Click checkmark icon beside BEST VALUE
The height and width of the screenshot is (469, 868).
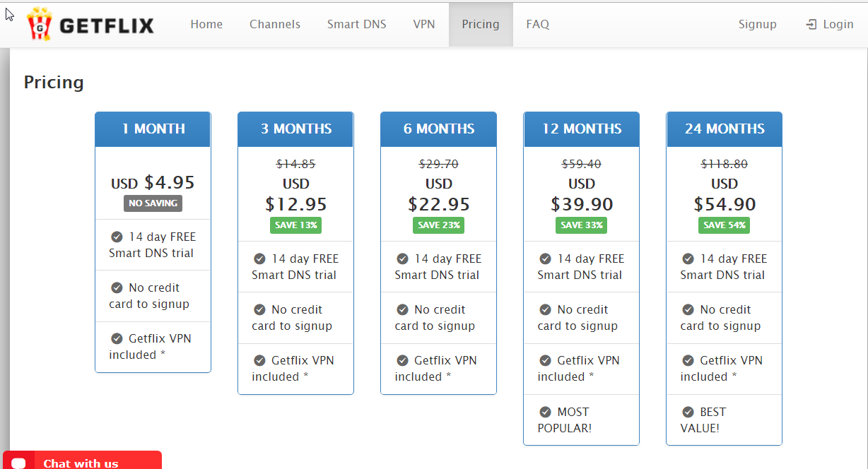click(688, 412)
